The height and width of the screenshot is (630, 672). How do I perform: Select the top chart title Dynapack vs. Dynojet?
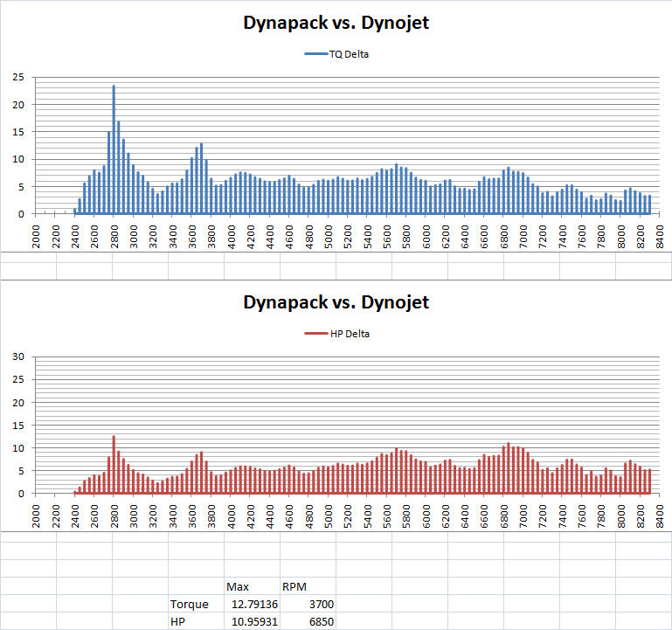click(336, 24)
